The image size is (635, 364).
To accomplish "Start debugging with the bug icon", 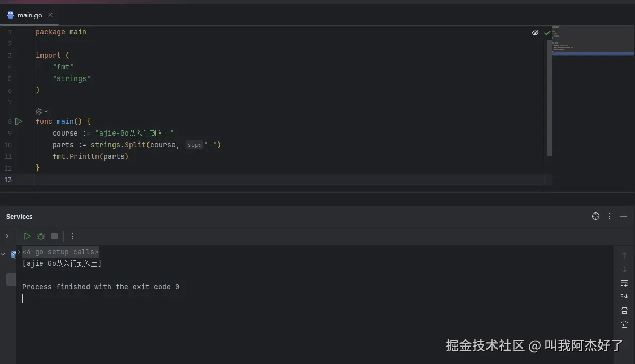I will click(x=41, y=236).
